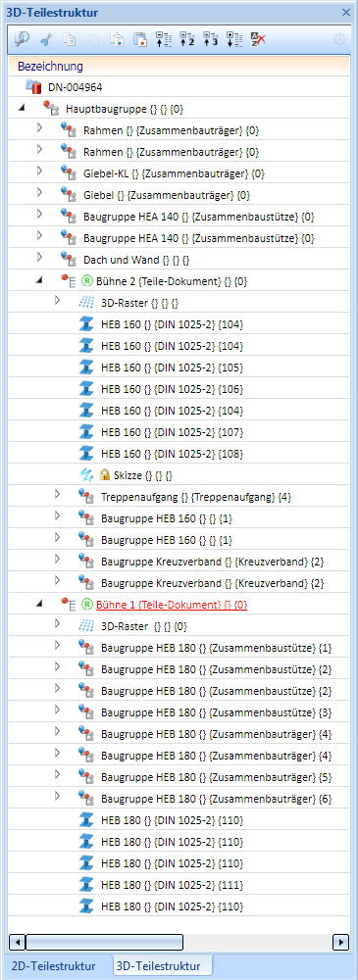358x980 pixels.
Task: Click the Skizze sketch icon
Action: pos(85,475)
